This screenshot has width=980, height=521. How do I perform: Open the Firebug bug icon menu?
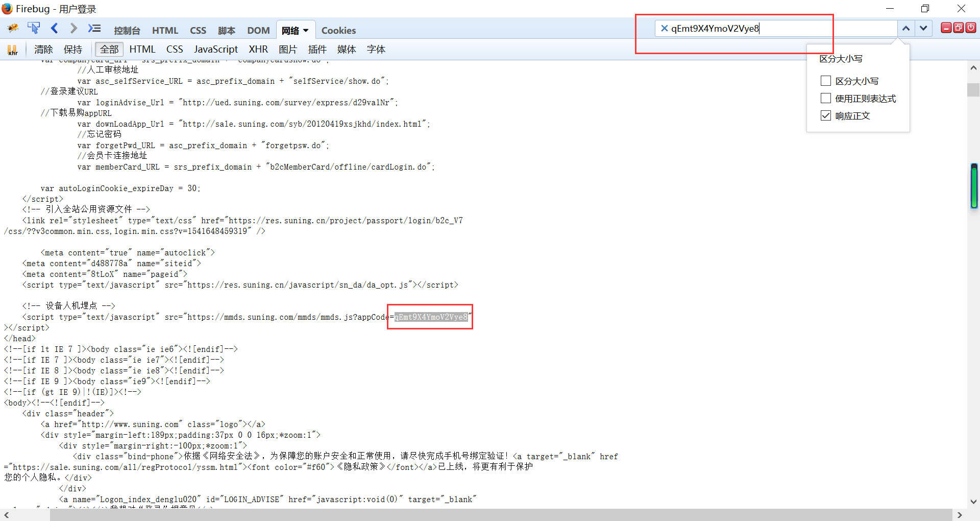point(13,28)
